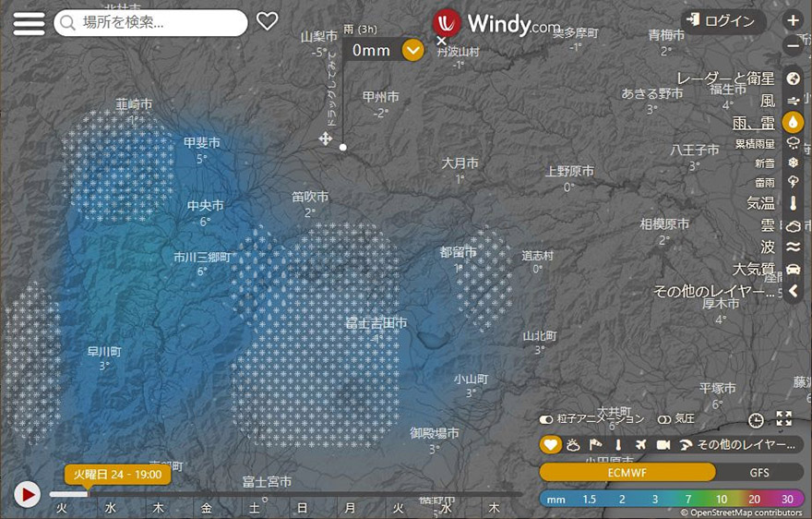Expand the 0mm rain picker dropdown arrow
Image resolution: width=812 pixels, height=519 pixels.
[413, 50]
